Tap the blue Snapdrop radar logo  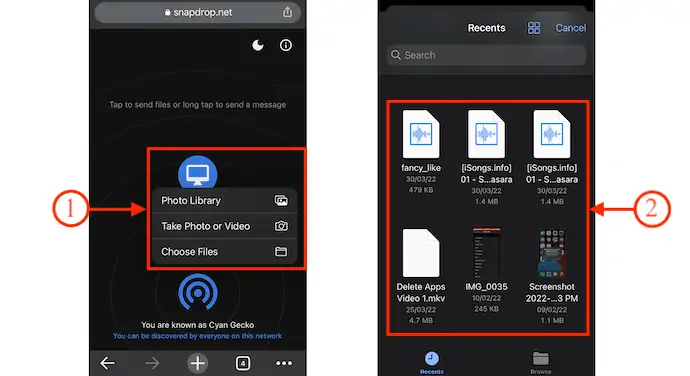(x=198, y=292)
